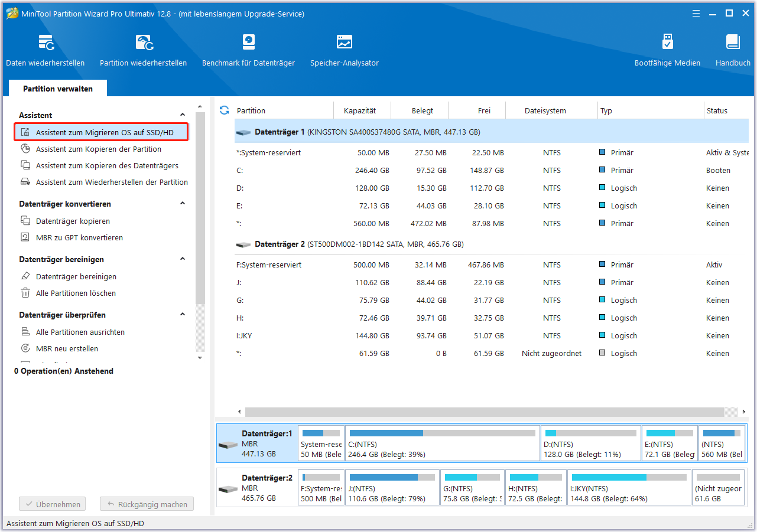The image size is (757, 532).
Task: Click sidebar scrollbar up arrow
Action: pos(200,107)
